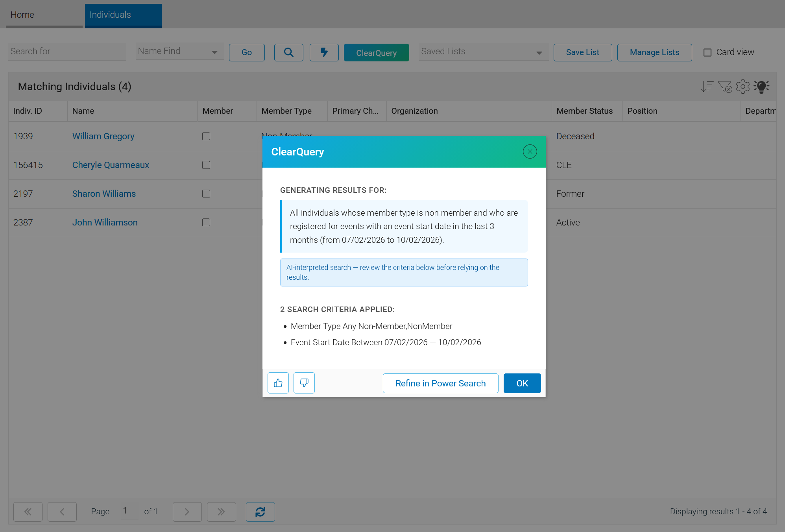This screenshot has height=532, width=785.
Task: Click the lightning bolt power search icon
Action: point(324,52)
